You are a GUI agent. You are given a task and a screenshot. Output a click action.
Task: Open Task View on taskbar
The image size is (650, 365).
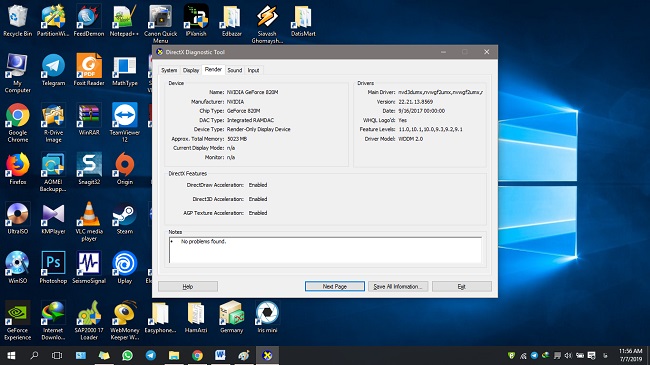click(57, 355)
